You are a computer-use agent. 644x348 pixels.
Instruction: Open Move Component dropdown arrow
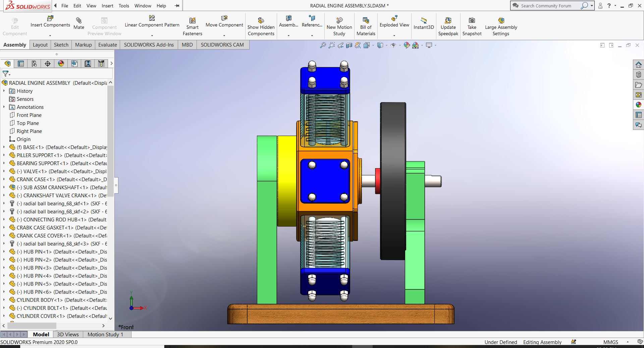(x=224, y=36)
